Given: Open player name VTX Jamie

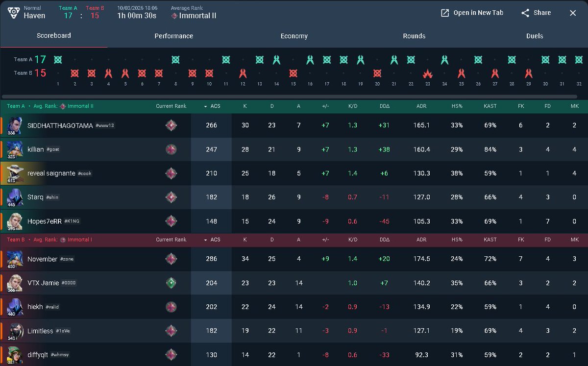Looking at the screenshot, I should click(43, 283).
